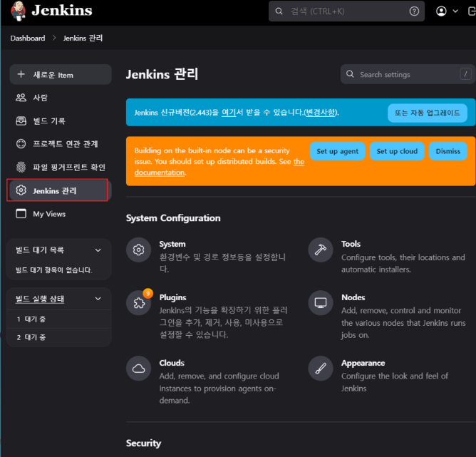Click the build history tray icon
476x457 pixels.
click(21, 121)
